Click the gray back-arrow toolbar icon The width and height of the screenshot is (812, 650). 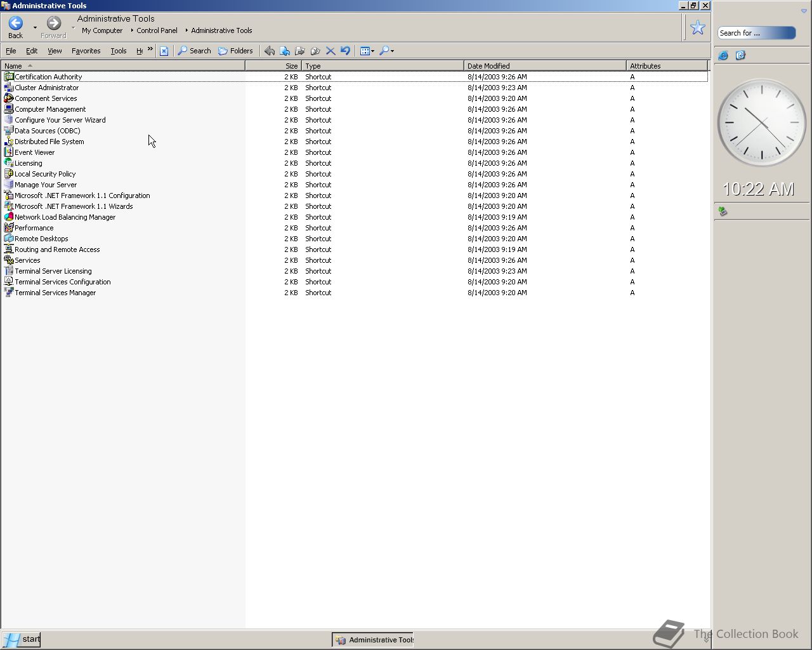[x=270, y=51]
